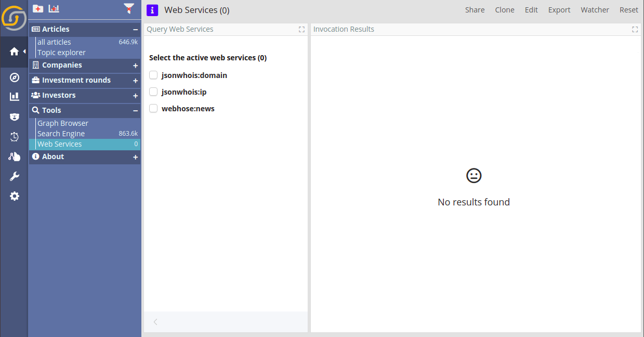Open the Search Engine dashboard
Screen dimensions: 644x337
61,134
